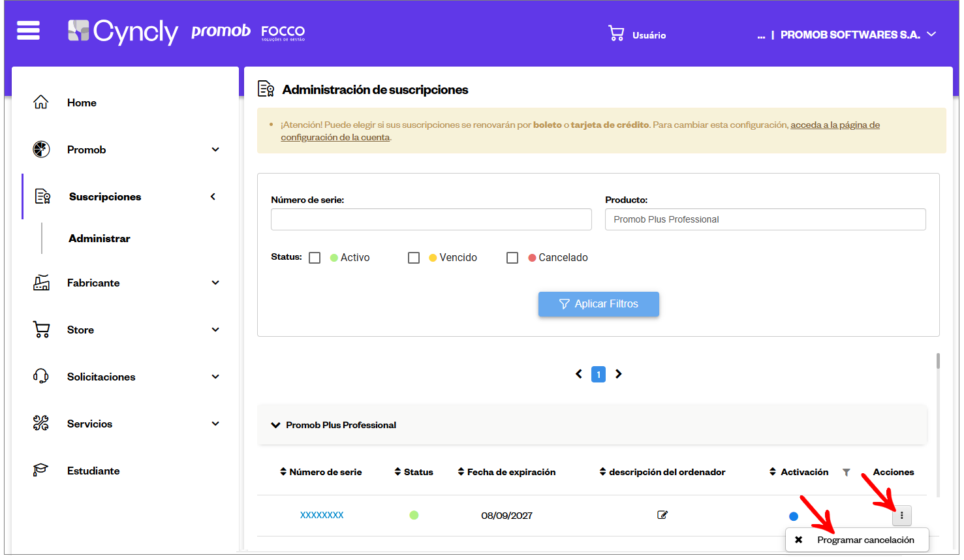Sort by Activación column
The height and width of the screenshot is (560, 964).
[x=773, y=472]
